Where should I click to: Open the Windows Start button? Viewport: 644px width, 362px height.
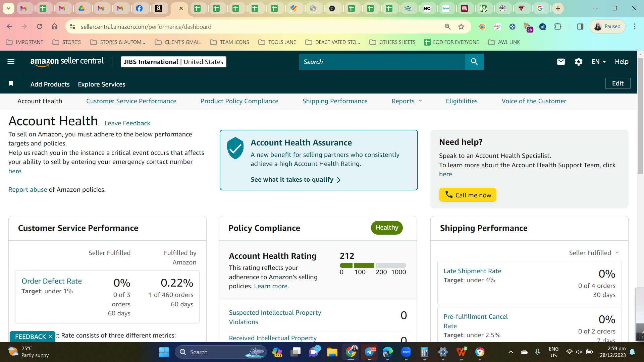pos(164,352)
